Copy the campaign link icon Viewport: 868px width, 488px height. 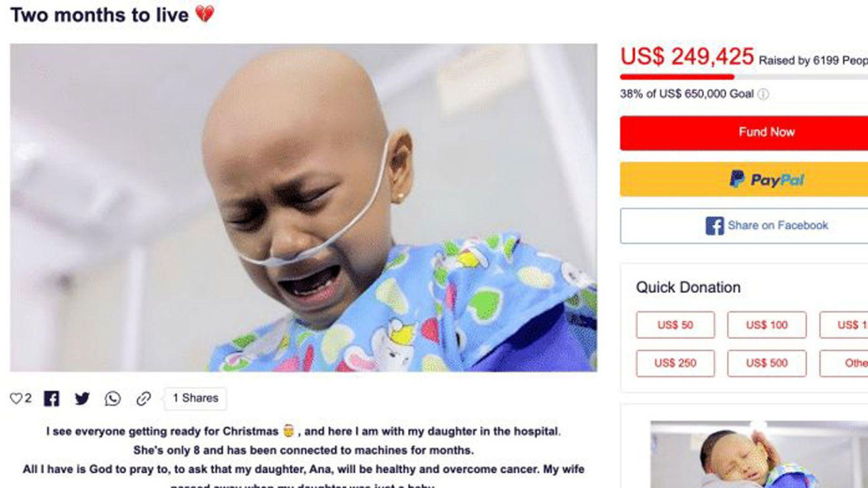pos(143,399)
